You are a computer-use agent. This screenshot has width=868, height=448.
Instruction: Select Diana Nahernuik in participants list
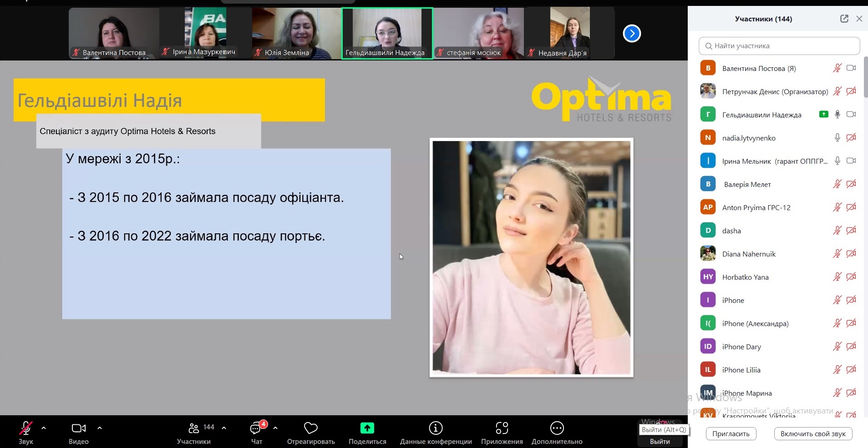(x=749, y=254)
